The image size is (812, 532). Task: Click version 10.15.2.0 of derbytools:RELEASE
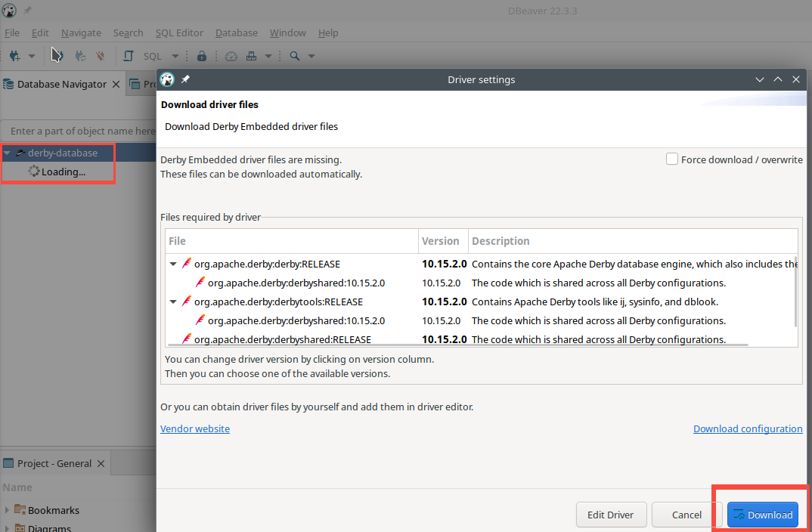444,302
